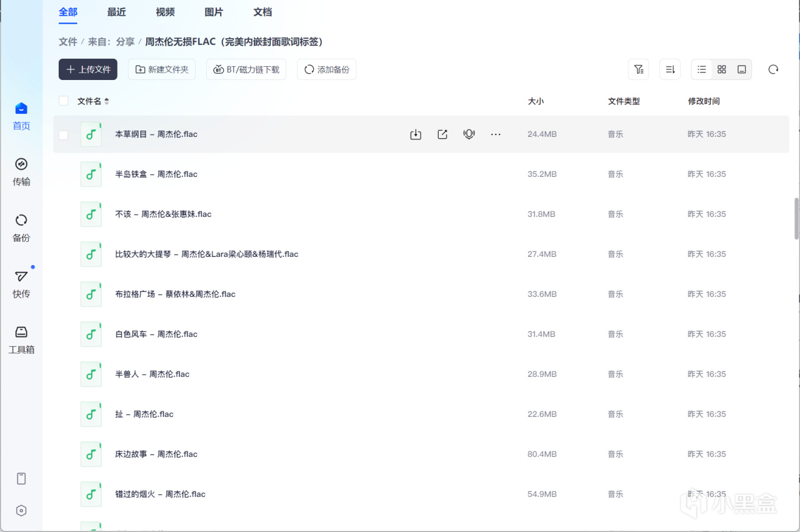Click the music file icon for 不该

coord(91,214)
